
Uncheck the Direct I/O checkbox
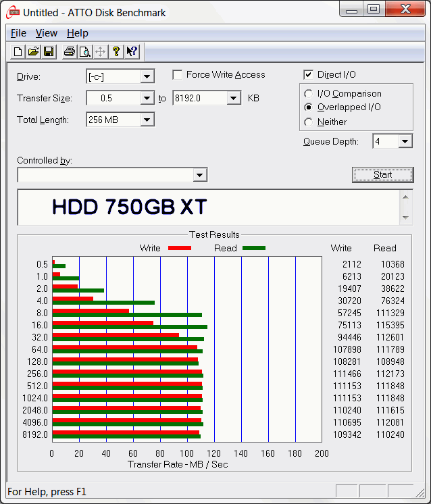pyautogui.click(x=308, y=75)
